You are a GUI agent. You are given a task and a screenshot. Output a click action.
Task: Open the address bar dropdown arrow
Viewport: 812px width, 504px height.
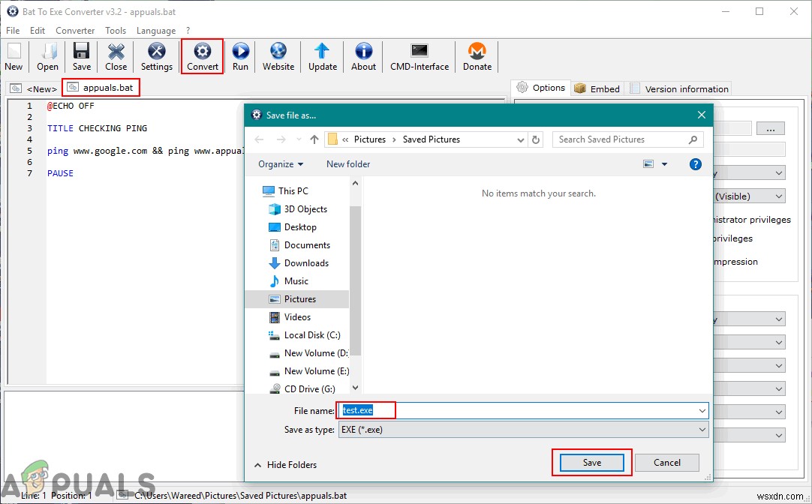click(x=521, y=139)
